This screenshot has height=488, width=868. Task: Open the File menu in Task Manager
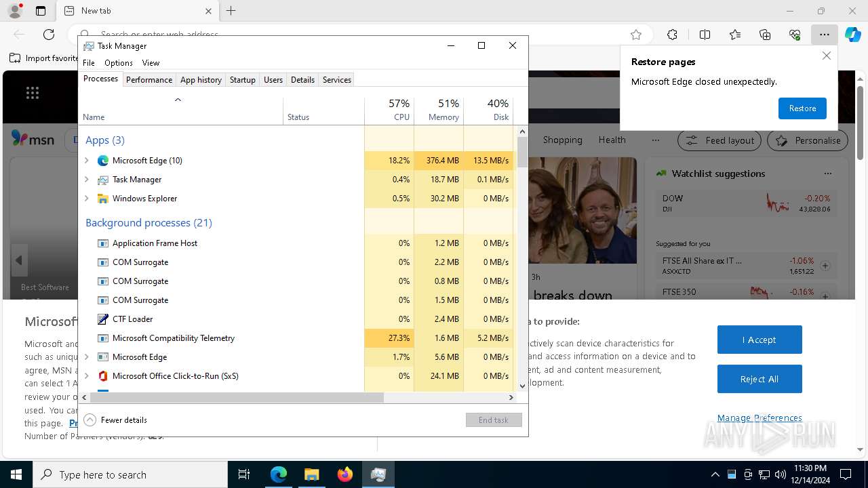point(89,63)
